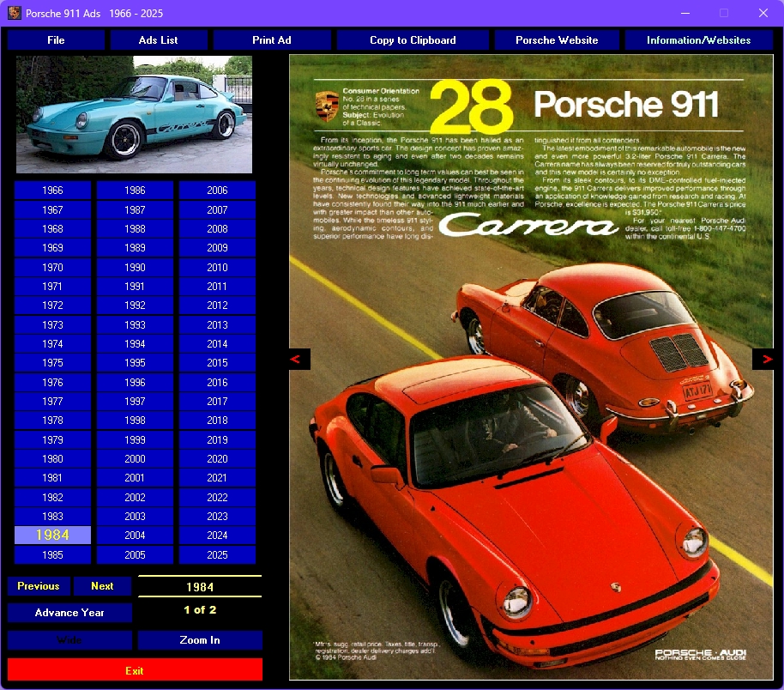The width and height of the screenshot is (784, 690).
Task: Click the red Exit button
Action: (x=135, y=670)
